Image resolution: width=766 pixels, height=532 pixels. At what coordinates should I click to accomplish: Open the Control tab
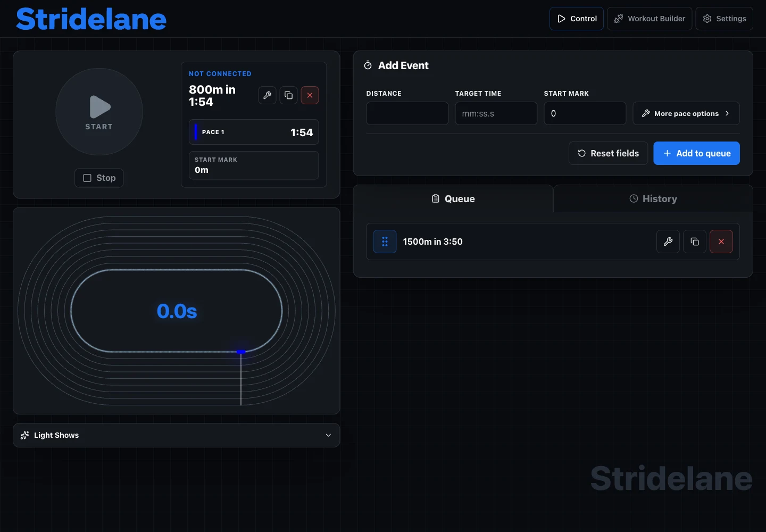point(577,19)
